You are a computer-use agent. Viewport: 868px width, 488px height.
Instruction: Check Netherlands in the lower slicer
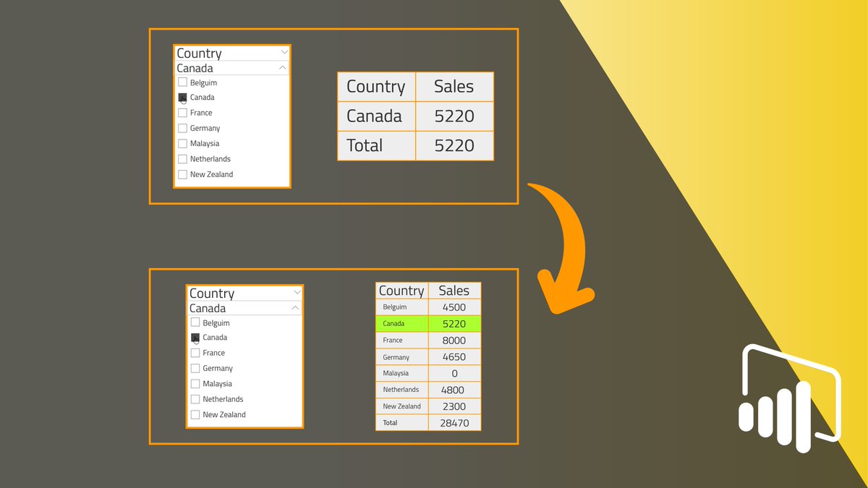pyautogui.click(x=195, y=399)
